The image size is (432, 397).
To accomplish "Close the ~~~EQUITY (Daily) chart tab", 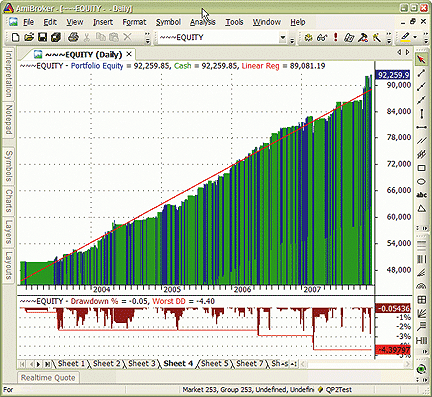I will [129, 54].
